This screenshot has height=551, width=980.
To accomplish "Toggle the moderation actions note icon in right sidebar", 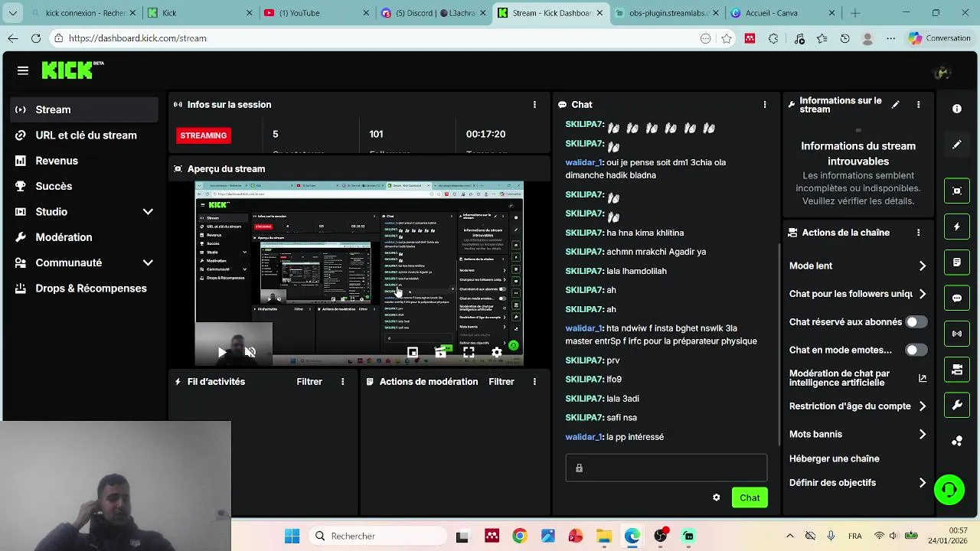I will click(957, 262).
